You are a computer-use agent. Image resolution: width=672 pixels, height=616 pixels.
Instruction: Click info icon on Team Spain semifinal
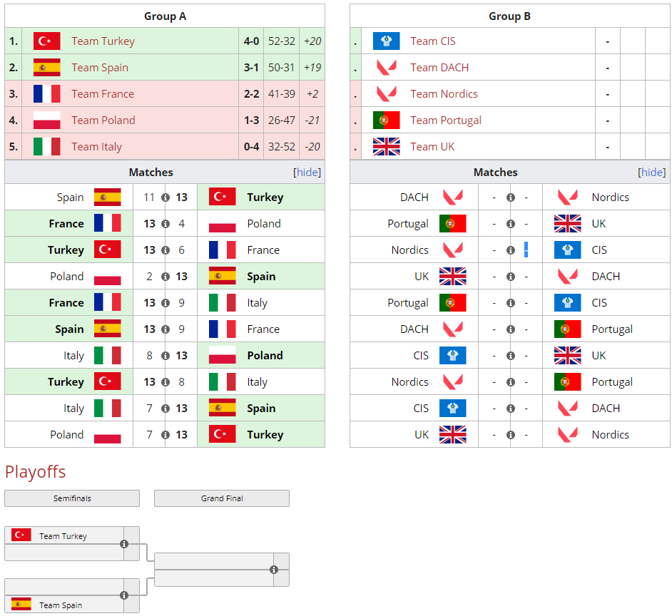124,595
